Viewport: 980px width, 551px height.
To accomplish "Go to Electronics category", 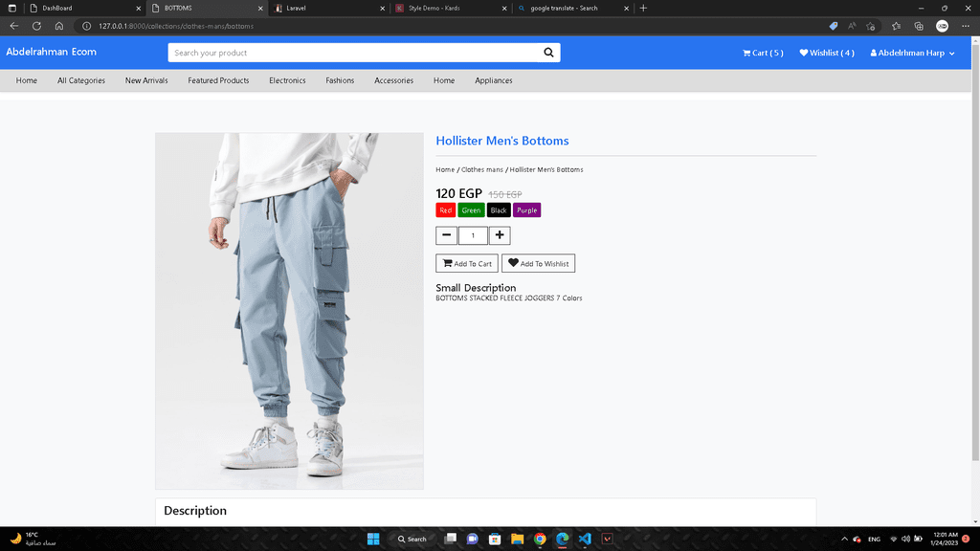I will click(x=287, y=80).
